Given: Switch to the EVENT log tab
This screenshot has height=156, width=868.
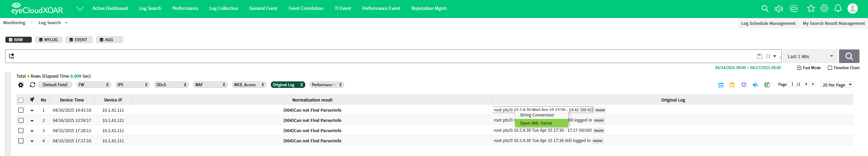Looking at the screenshot, I should coord(79,40).
